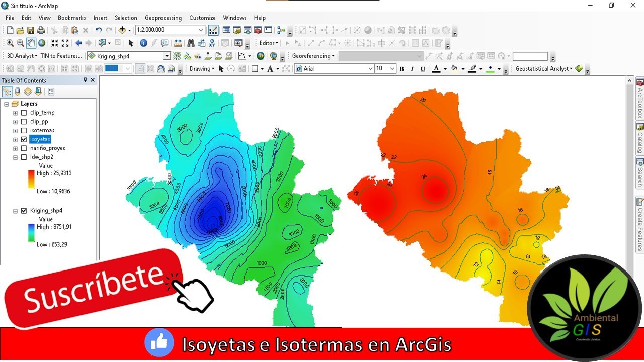Go back to previous extent
This screenshot has width=644, height=362.
pos(78,43)
